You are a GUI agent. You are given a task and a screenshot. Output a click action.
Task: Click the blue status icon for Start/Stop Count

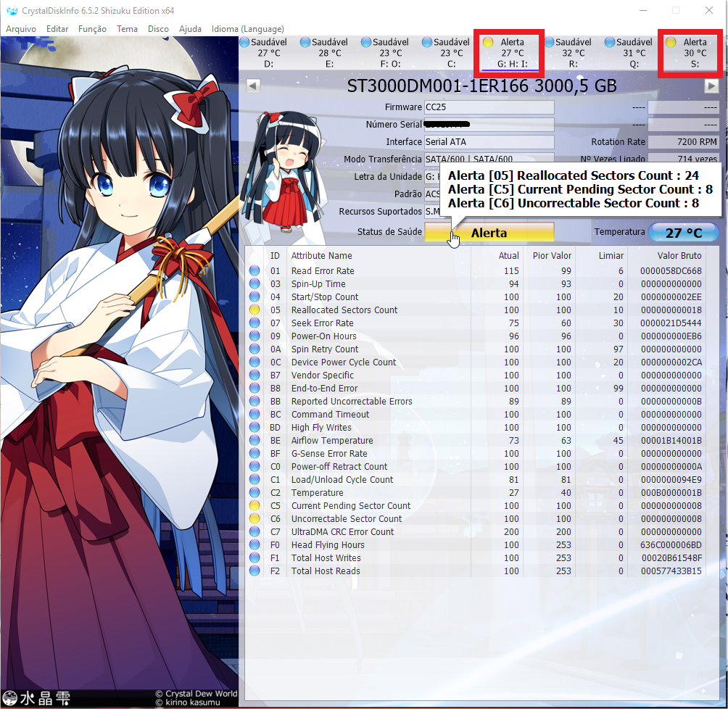click(x=255, y=297)
